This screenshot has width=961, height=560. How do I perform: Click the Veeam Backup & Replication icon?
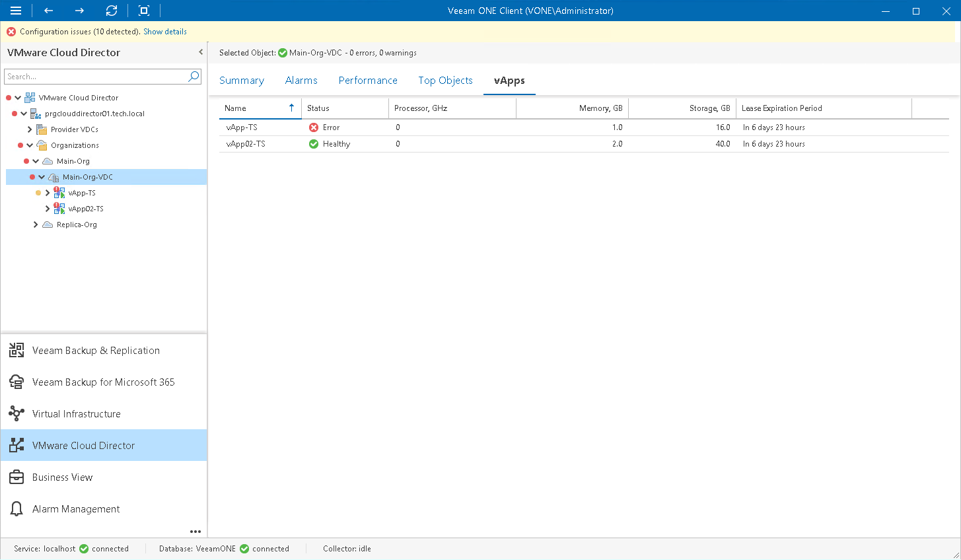tap(17, 351)
